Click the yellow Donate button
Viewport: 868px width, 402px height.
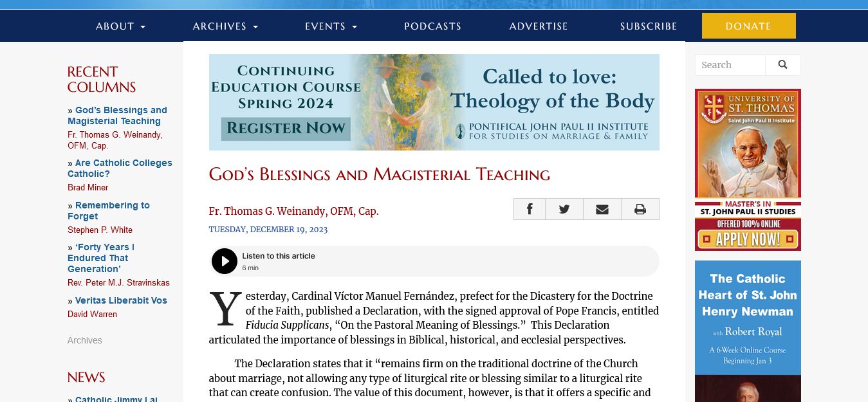[749, 26]
